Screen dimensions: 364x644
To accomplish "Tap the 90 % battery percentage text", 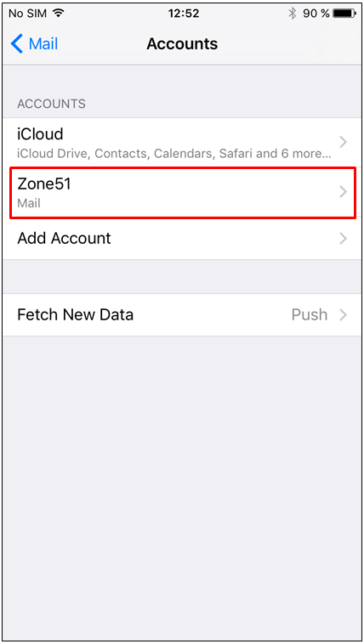I will pyautogui.click(x=316, y=14).
